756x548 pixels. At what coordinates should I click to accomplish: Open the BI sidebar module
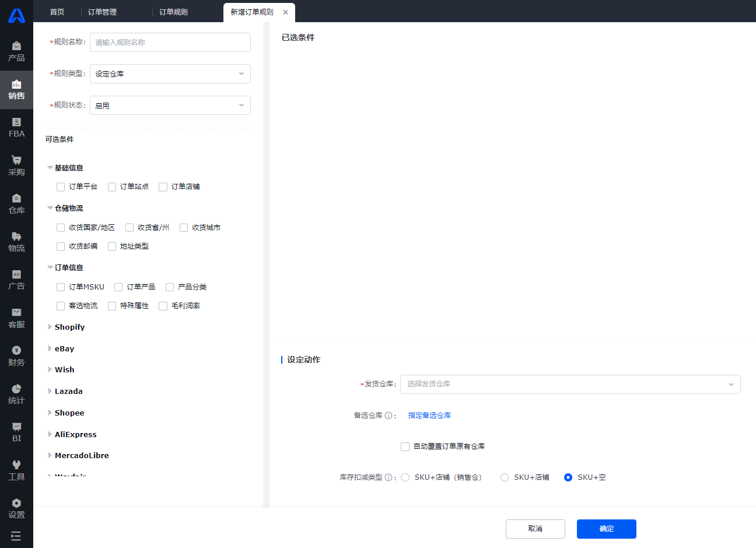point(16,432)
